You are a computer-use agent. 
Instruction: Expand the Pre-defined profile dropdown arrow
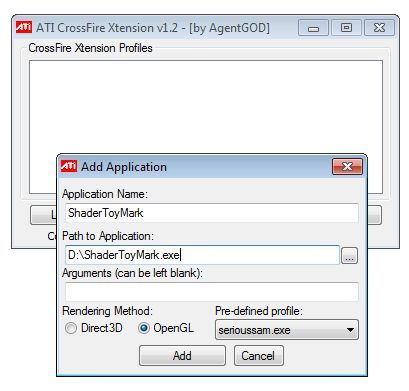350,330
